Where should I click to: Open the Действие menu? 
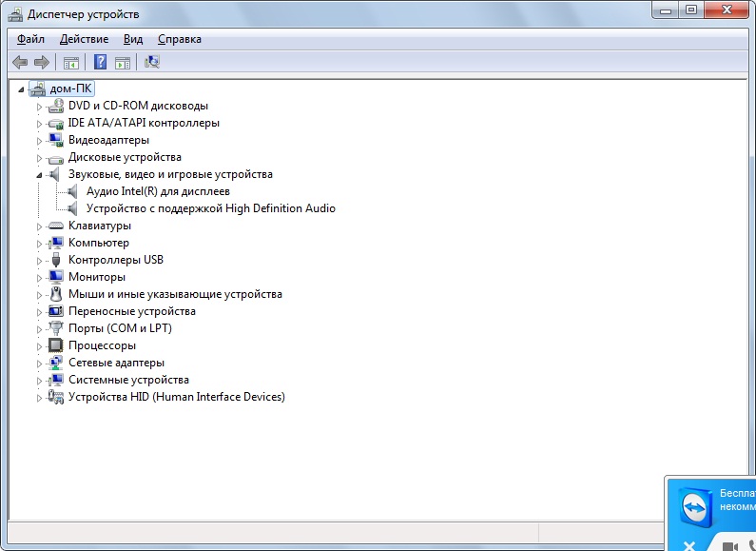(x=84, y=39)
